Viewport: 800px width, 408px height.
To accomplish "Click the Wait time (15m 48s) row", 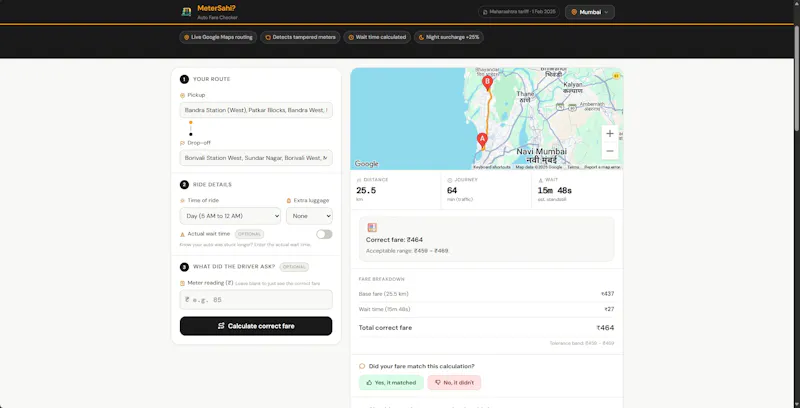I will click(x=486, y=309).
